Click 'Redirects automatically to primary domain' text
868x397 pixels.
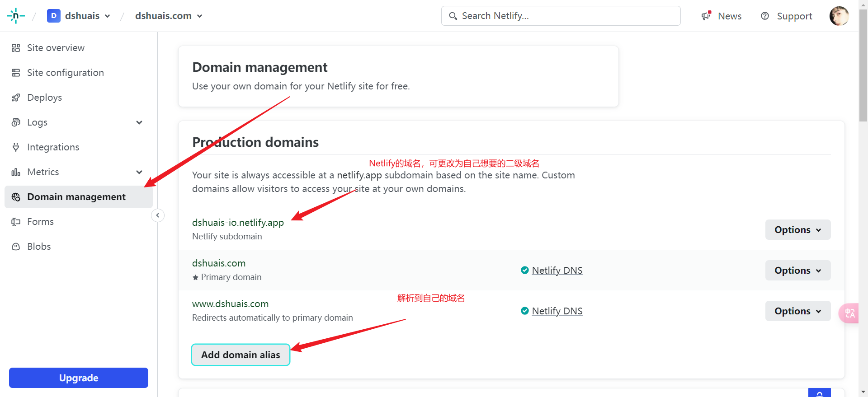point(272,318)
